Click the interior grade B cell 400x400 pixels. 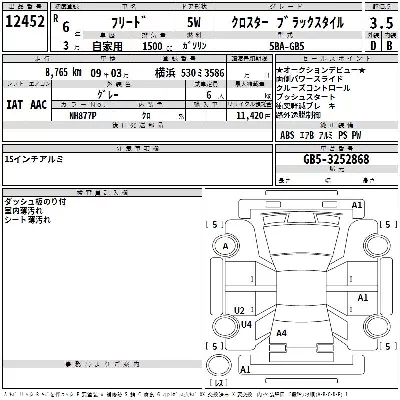point(389,46)
